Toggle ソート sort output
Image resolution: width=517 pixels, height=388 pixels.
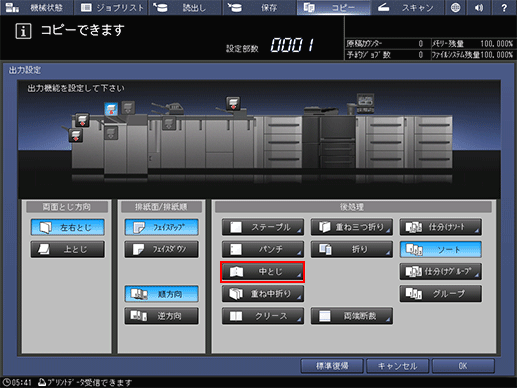(441, 249)
